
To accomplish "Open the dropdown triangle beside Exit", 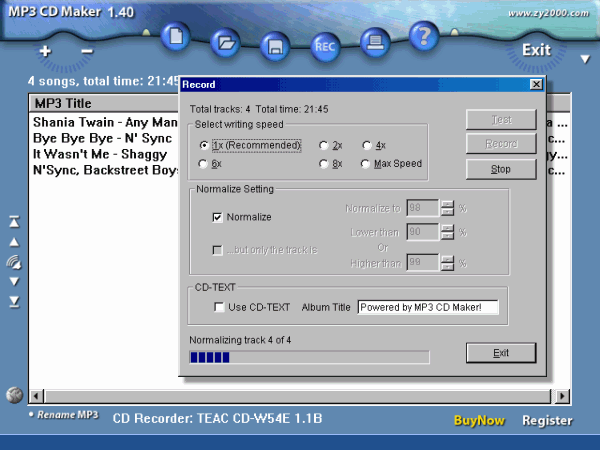I will [x=585, y=59].
